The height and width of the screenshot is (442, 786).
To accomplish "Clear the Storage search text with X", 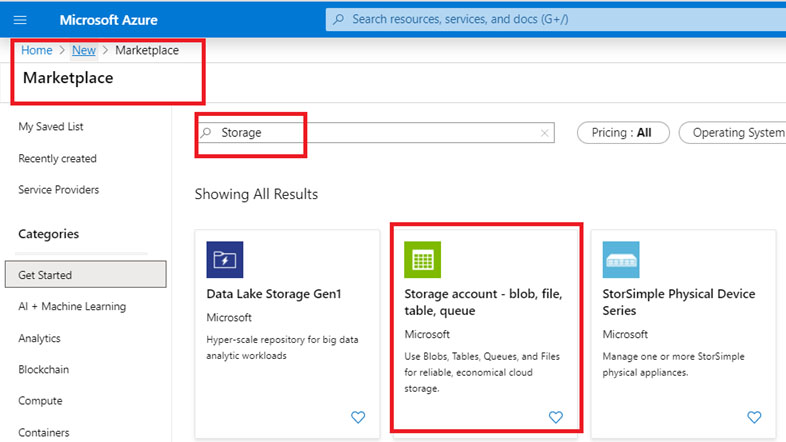I will tap(545, 133).
